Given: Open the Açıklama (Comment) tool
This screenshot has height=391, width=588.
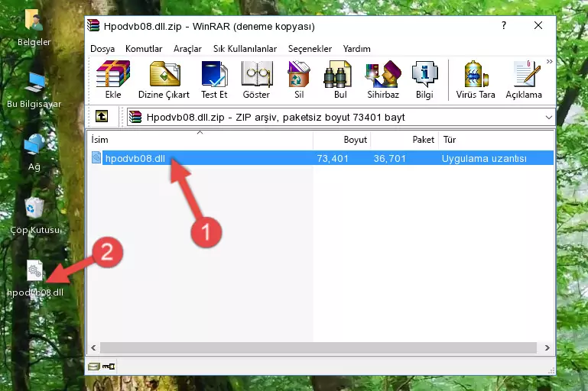Looking at the screenshot, I should click(x=524, y=79).
